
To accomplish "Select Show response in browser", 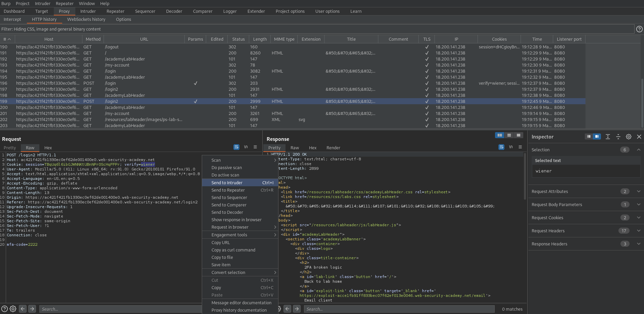I will click(240, 220).
